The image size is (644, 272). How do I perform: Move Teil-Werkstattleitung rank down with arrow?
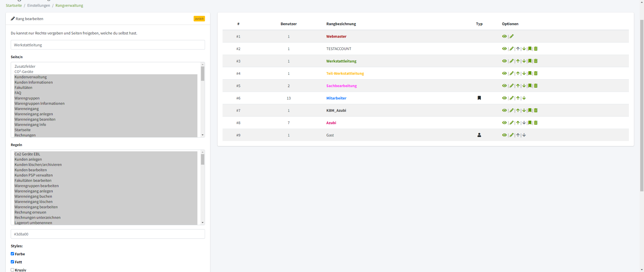[x=524, y=73]
